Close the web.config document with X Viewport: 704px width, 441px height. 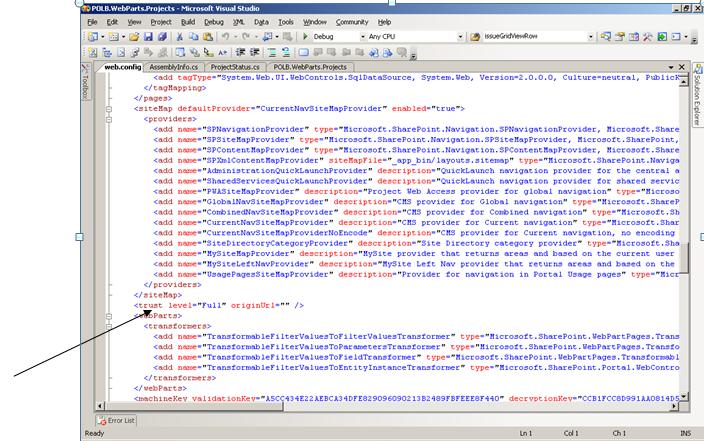click(682, 67)
